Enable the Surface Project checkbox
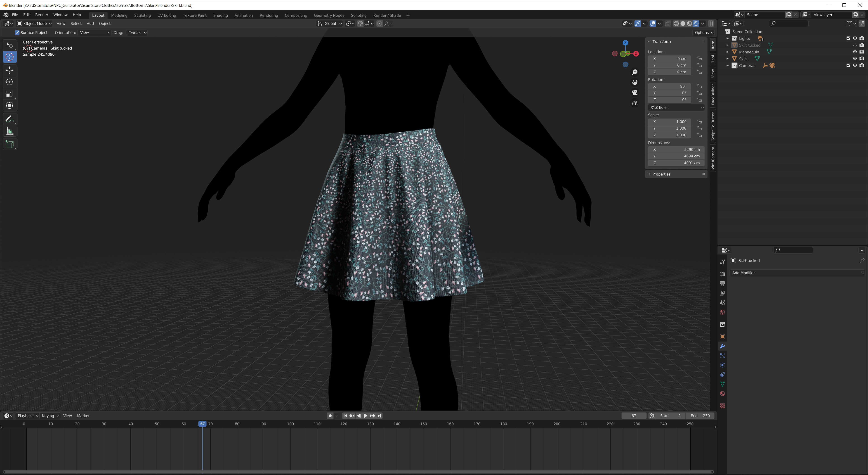 17,32
